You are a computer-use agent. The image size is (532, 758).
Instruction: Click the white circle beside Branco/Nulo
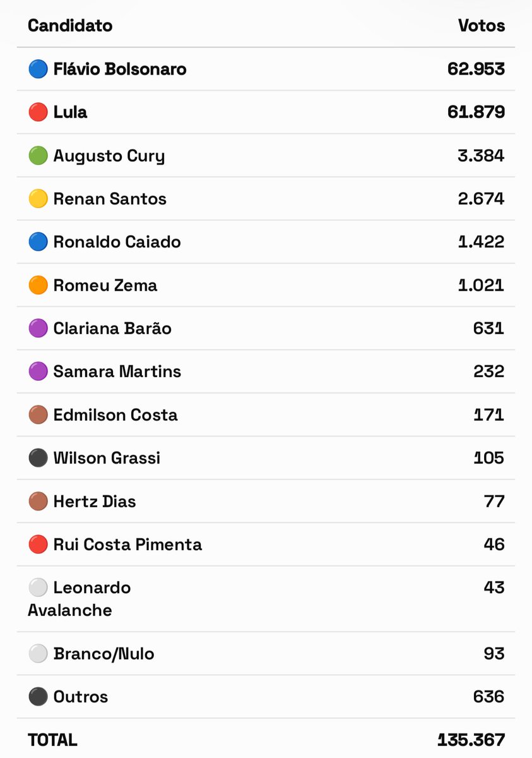tap(38, 654)
